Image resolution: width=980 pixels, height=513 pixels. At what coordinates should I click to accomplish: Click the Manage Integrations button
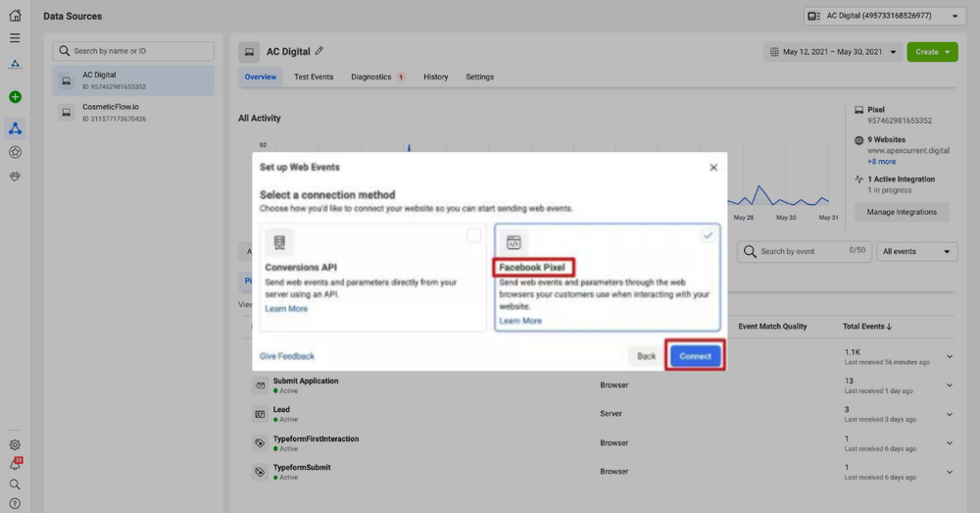tap(902, 212)
